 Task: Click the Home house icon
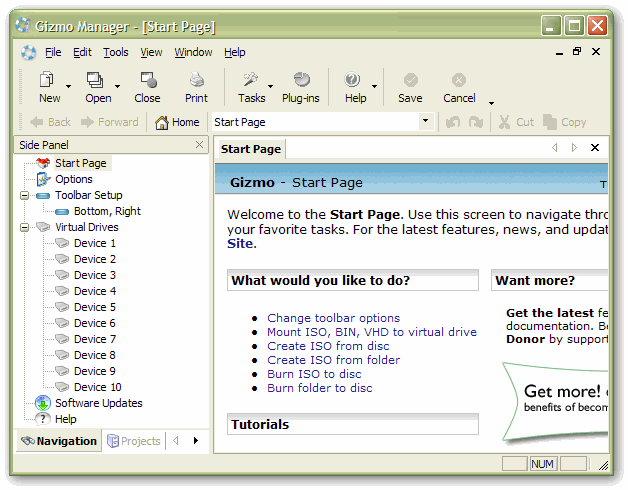coord(161,122)
